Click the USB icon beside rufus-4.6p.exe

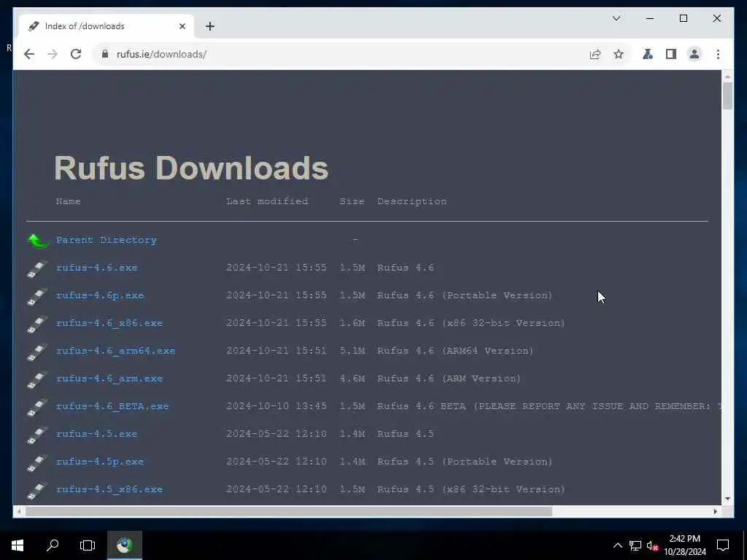tap(37, 297)
